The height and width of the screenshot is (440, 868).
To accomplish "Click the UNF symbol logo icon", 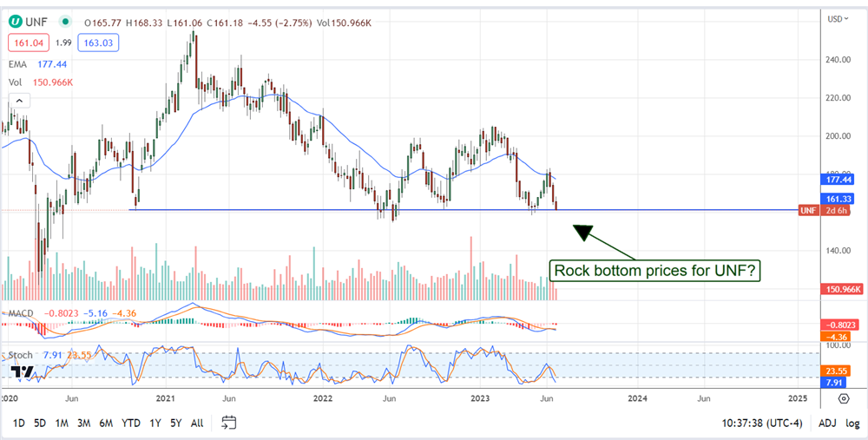I will [16, 23].
